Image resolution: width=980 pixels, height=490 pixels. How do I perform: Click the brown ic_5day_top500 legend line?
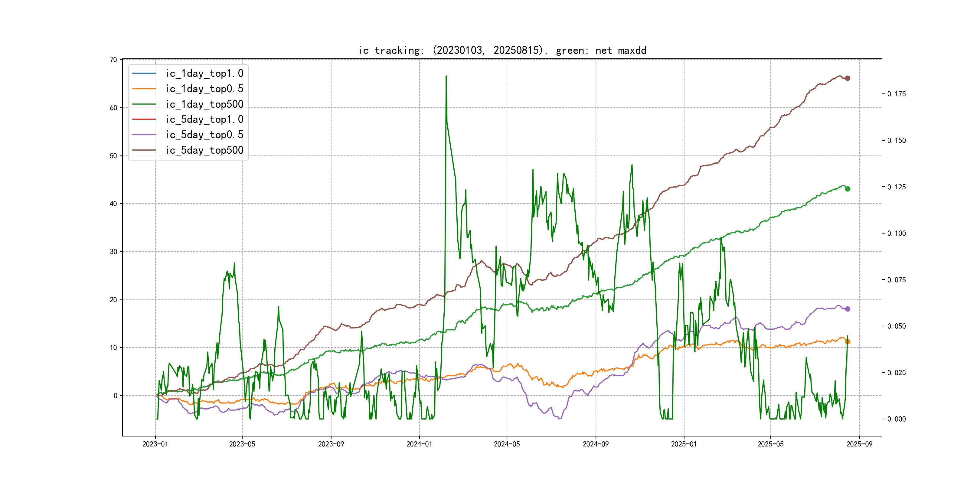144,150
